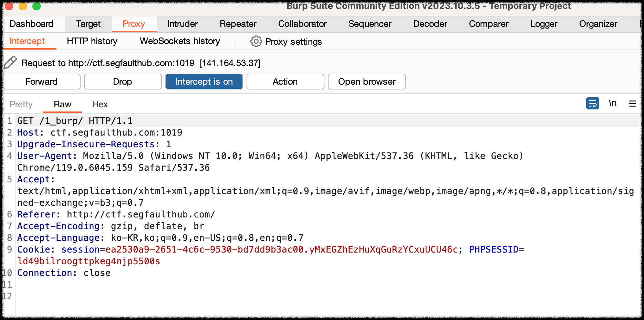Click the Accept-Language header line
This screenshot has height=320, width=644.
pos(160,238)
